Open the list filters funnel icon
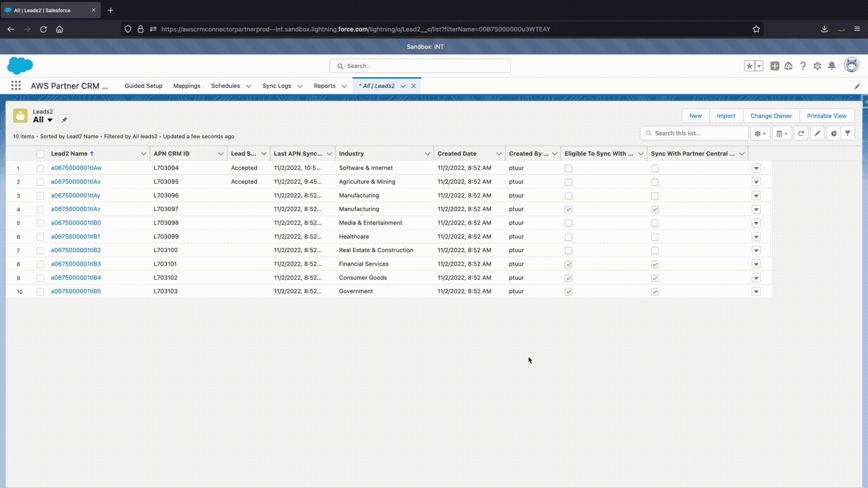 coord(848,133)
